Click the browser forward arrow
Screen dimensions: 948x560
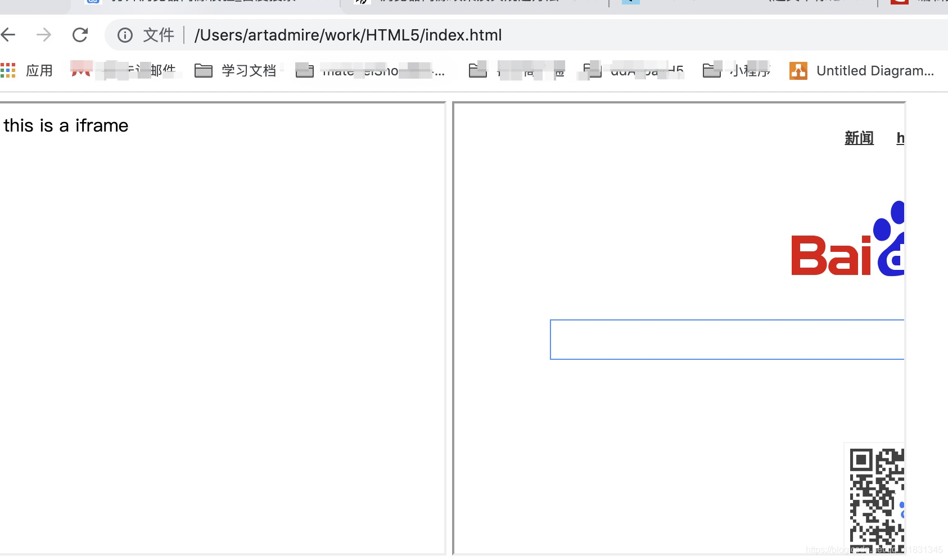(x=44, y=34)
